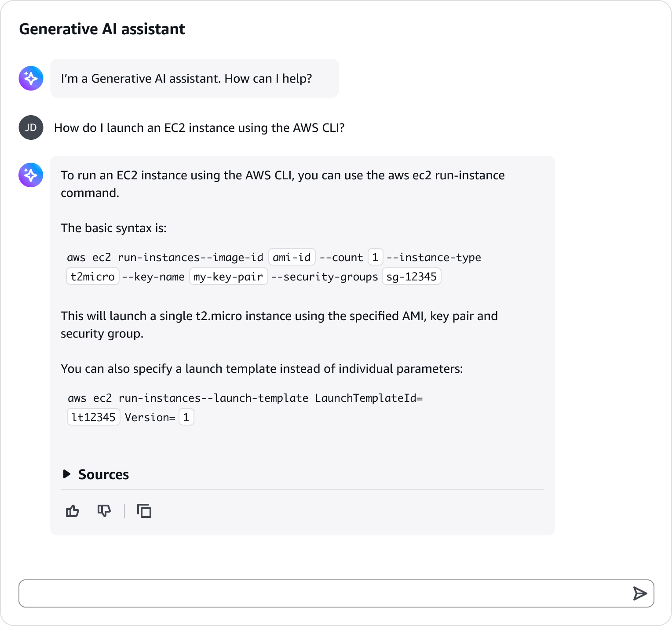Screen dimensions: 672x626
Task: Click the JD user avatar
Action: click(31, 127)
